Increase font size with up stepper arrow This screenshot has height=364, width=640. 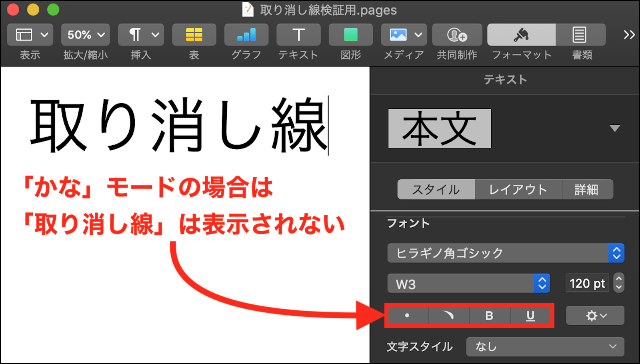click(619, 279)
